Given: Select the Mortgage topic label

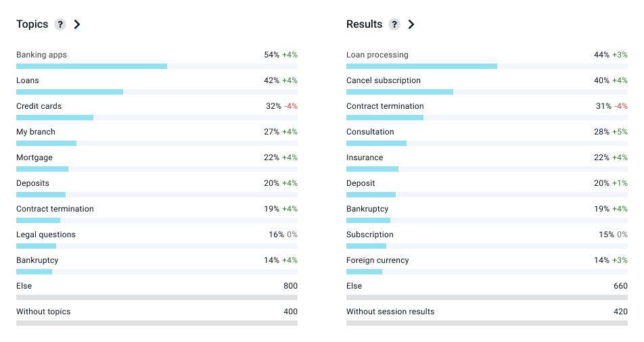Looking at the screenshot, I should [34, 157].
